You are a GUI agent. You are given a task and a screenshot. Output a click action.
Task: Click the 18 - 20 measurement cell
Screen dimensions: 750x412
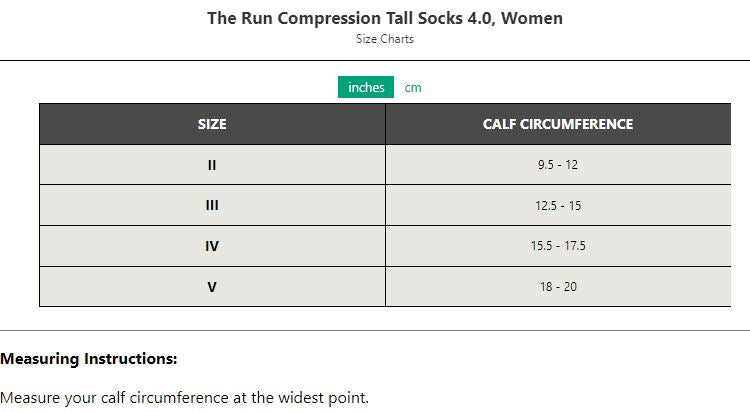coord(557,286)
